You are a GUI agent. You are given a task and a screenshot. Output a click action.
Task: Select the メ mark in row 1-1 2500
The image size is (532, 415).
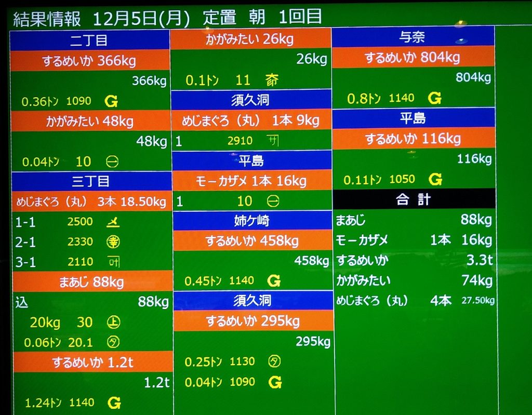[113, 222]
